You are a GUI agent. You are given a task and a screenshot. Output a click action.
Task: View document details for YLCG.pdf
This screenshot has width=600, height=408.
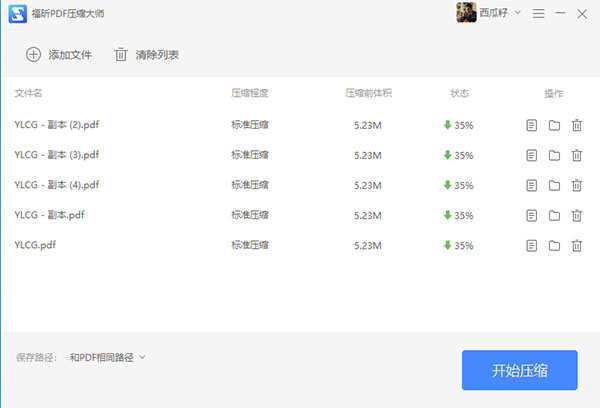532,245
